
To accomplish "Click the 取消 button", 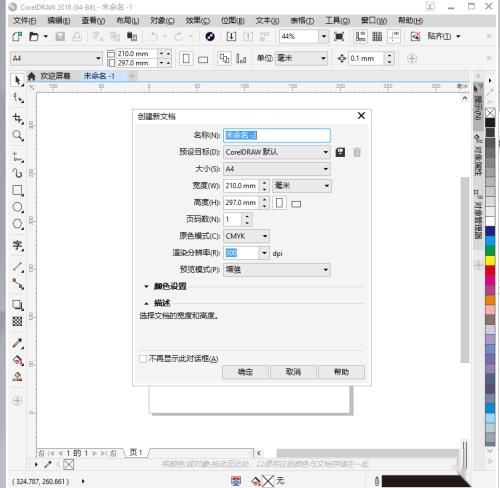I will coord(293,372).
